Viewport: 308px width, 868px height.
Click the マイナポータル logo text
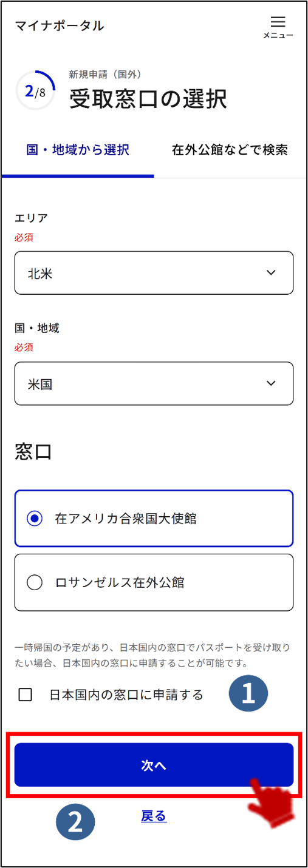point(60,25)
